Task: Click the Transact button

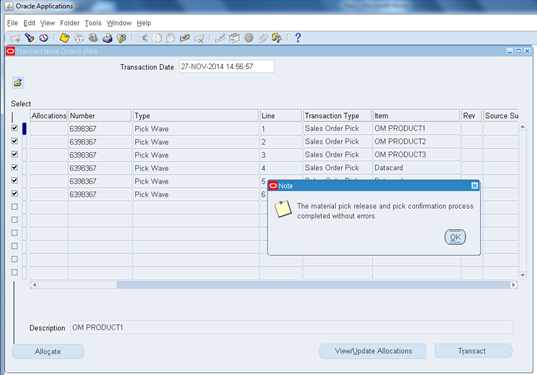Action: (473, 351)
